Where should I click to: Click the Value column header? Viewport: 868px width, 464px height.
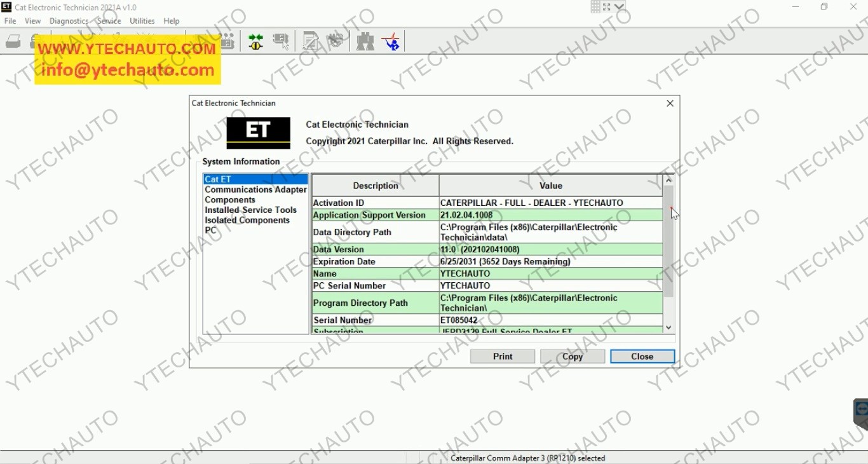551,186
